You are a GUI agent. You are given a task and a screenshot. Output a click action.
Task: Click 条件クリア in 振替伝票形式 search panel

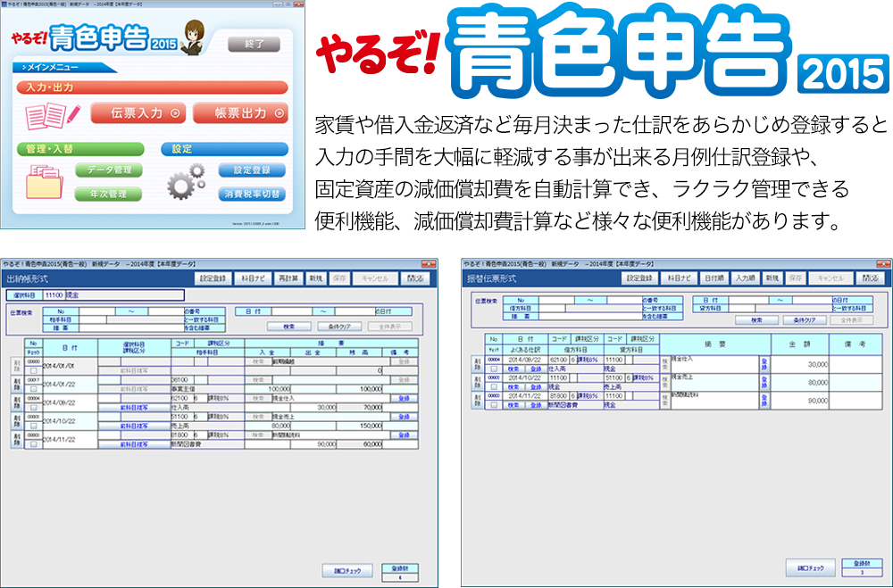tap(805, 320)
